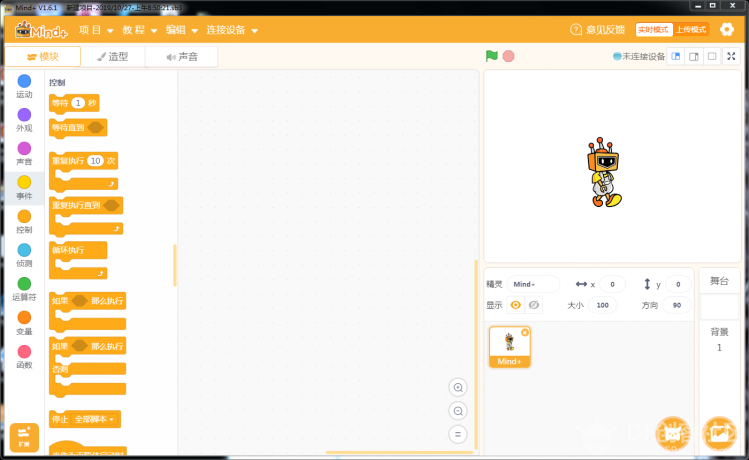Select 声音 block category circle
The image size is (749, 460).
(24, 149)
